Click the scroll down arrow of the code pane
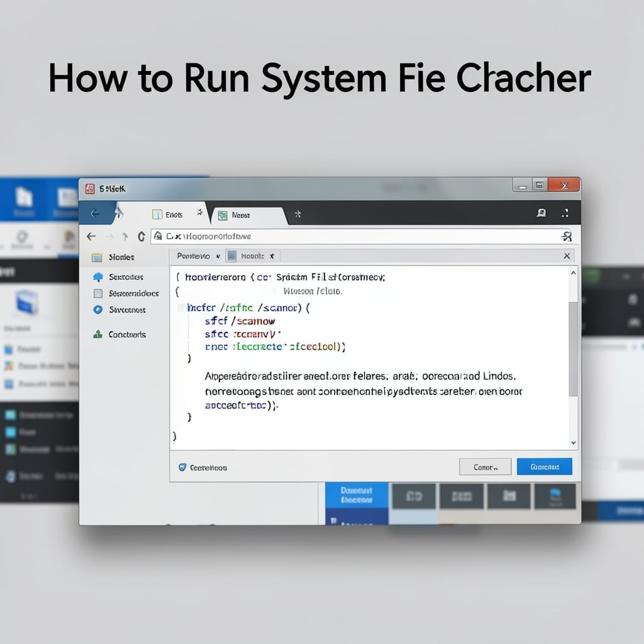644x644 pixels. (x=574, y=443)
